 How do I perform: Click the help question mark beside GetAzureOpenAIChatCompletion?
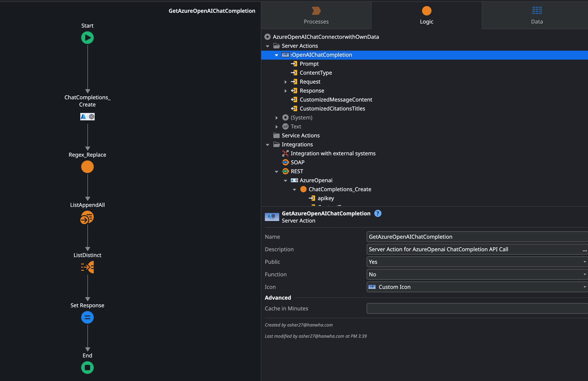(378, 213)
